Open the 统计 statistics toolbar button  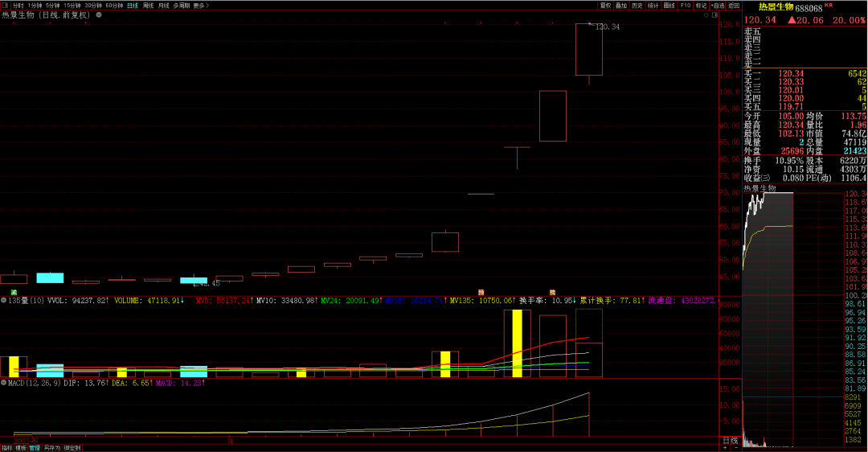pos(653,5)
